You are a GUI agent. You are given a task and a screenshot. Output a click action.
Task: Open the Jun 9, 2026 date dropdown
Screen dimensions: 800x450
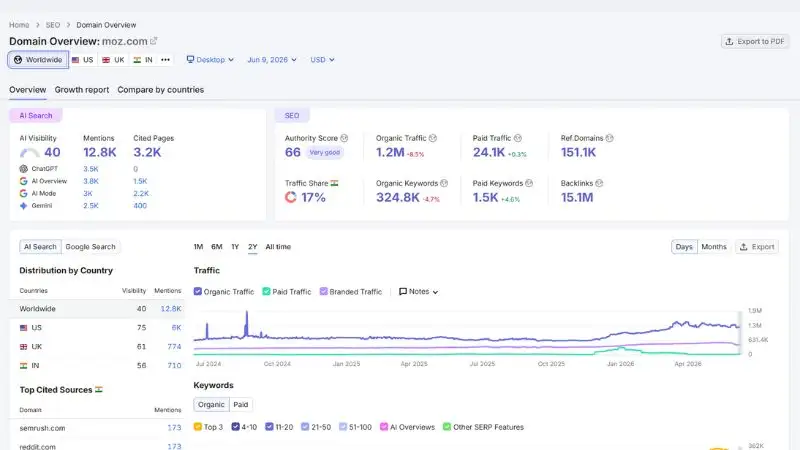pyautogui.click(x=271, y=60)
